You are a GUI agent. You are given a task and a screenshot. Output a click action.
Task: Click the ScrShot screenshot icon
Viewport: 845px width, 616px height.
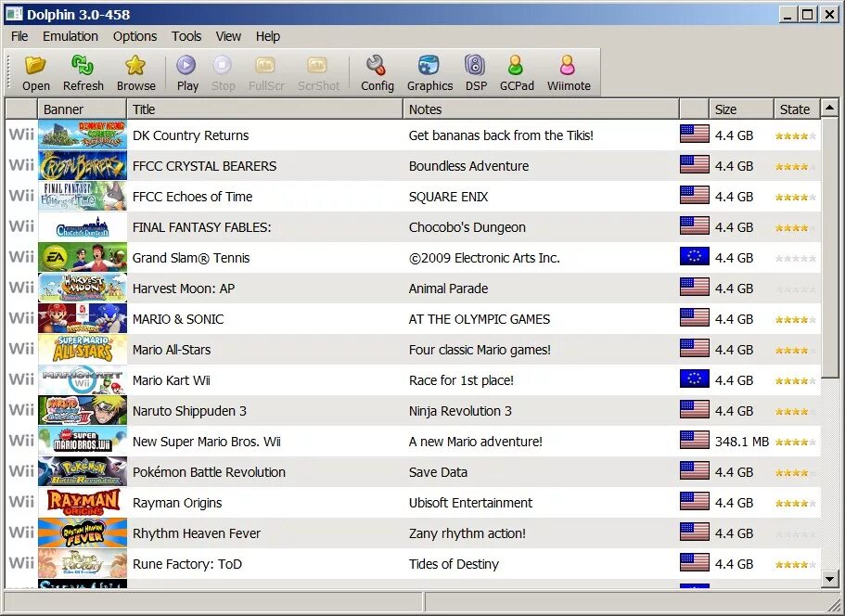coord(317,66)
